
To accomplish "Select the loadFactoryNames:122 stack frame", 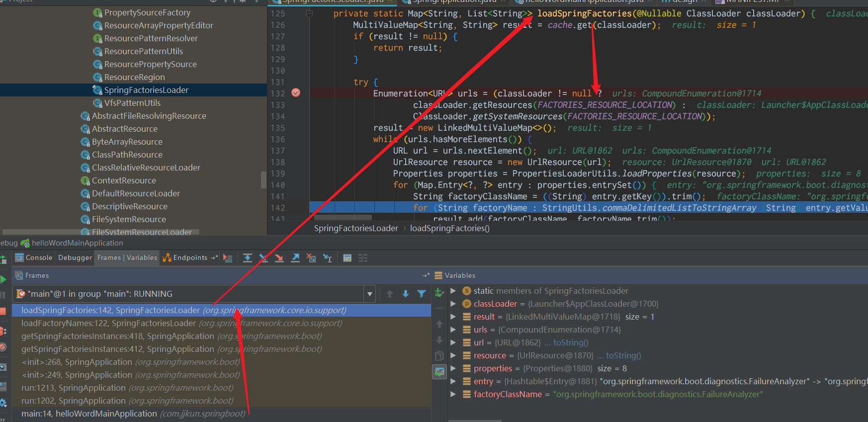I will point(221,323).
